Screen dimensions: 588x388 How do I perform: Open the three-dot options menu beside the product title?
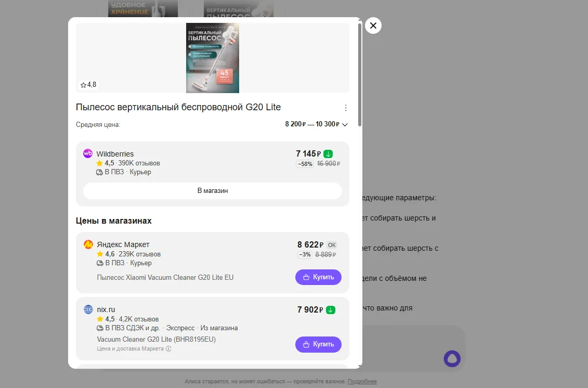click(x=346, y=107)
